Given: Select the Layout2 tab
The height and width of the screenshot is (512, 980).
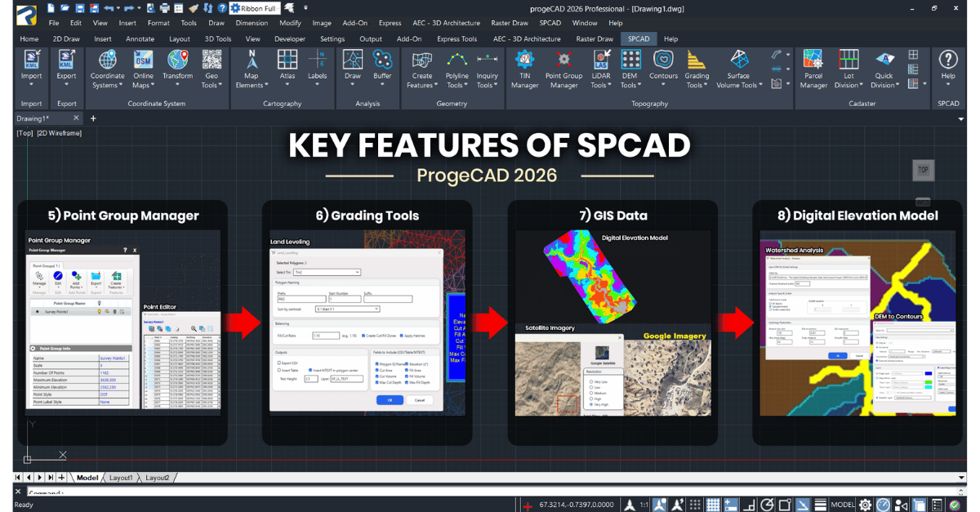Looking at the screenshot, I should tap(157, 478).
